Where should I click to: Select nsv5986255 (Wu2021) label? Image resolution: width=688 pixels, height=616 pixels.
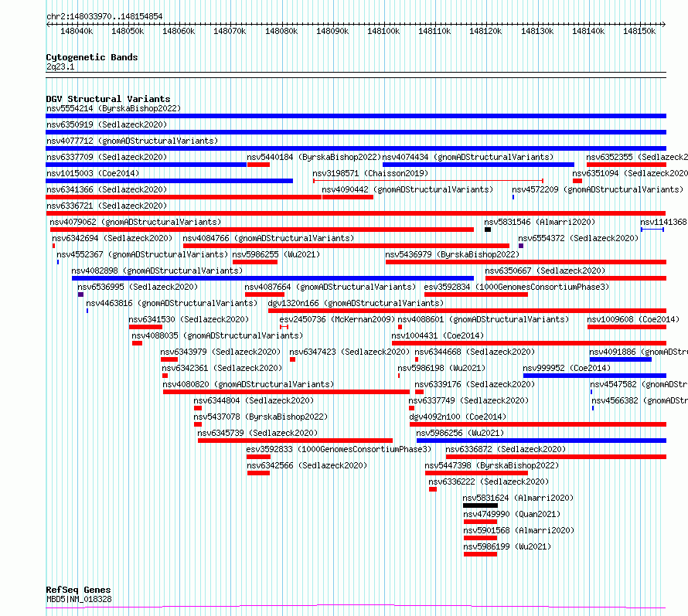click(277, 254)
